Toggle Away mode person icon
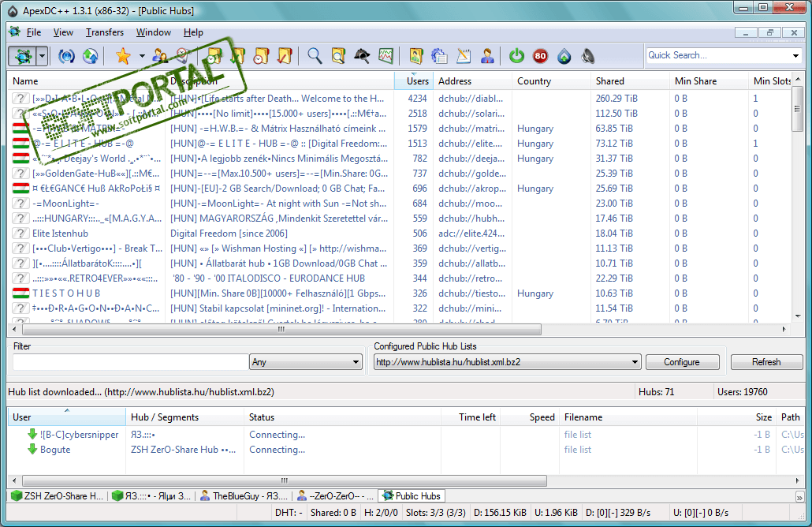The image size is (812, 527). (x=487, y=56)
